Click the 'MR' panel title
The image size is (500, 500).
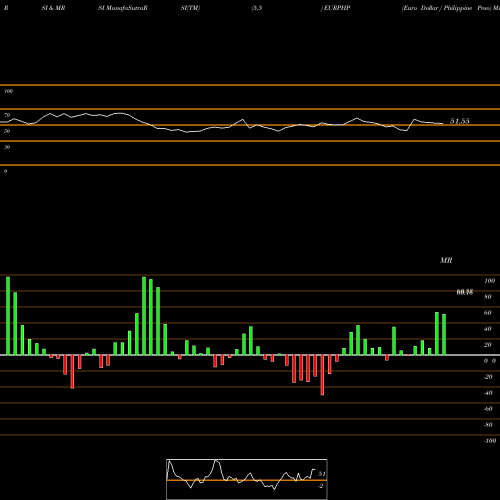(446, 260)
